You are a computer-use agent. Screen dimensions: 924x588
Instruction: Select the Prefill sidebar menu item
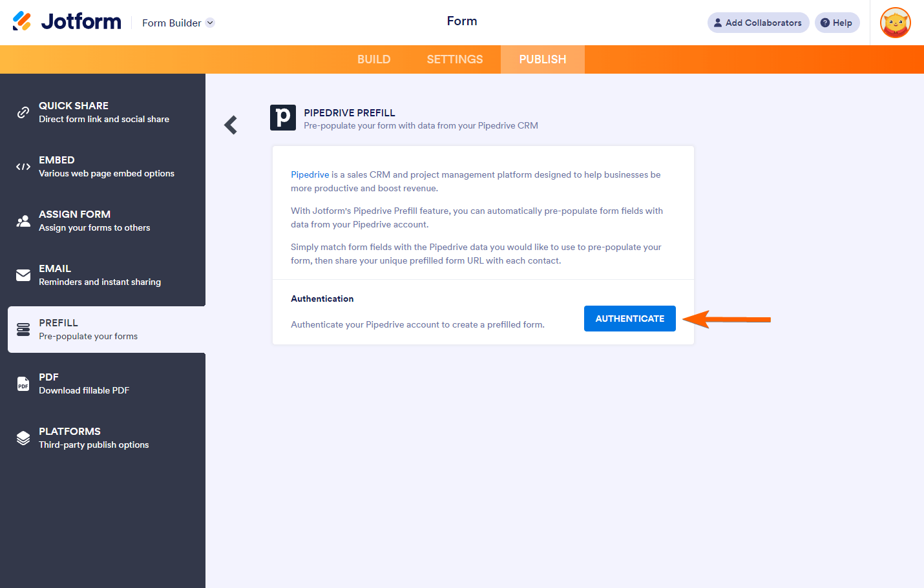[107, 330]
